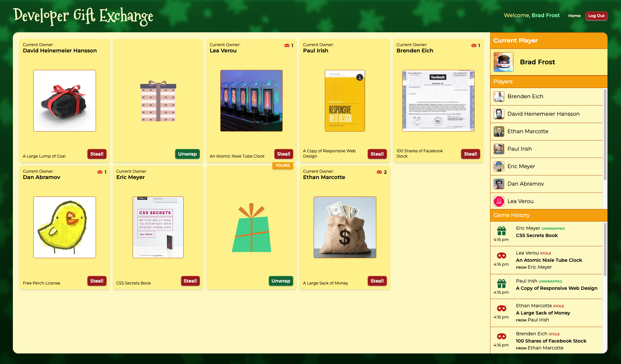621x364 pixels.
Task: Click mask icon beside Lea Verou stole entry
Action: point(501,256)
